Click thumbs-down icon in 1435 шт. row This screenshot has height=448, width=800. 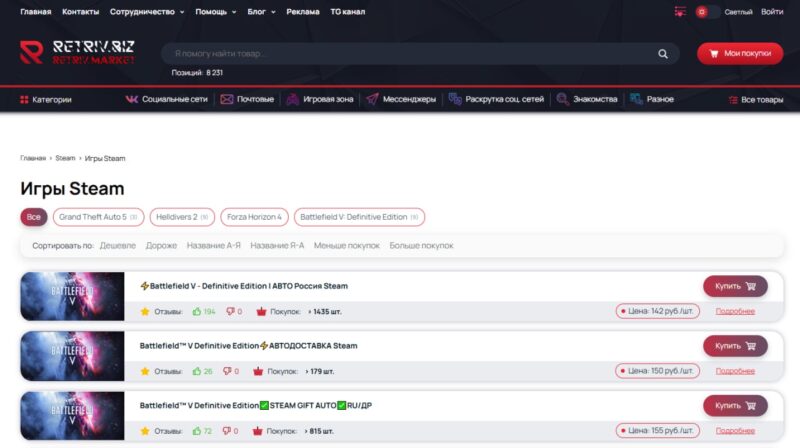[x=230, y=311]
